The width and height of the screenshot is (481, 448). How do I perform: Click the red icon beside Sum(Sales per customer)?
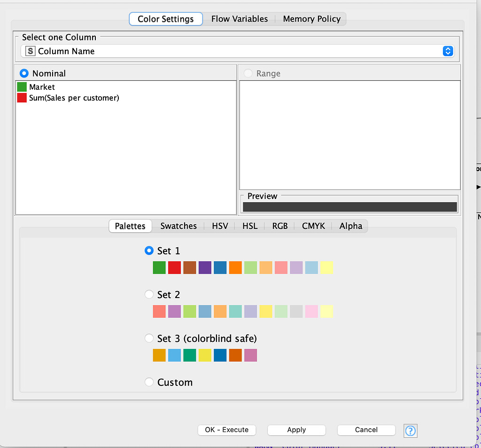click(21, 98)
